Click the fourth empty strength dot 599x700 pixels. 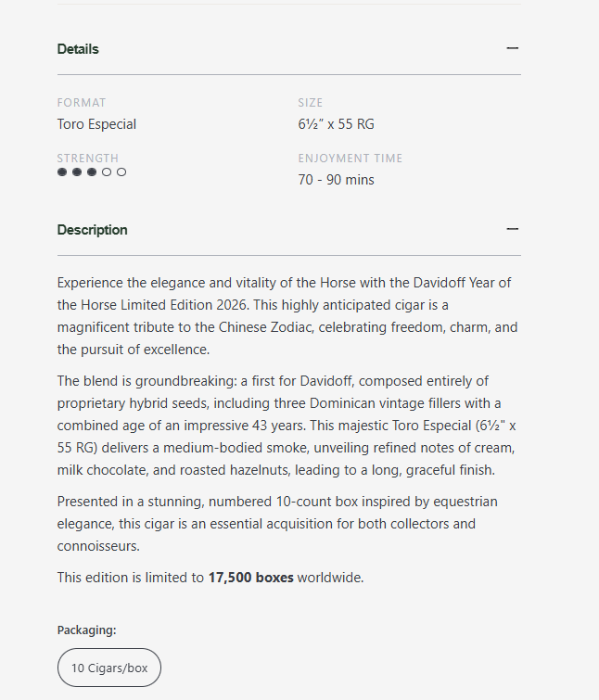click(x=107, y=172)
